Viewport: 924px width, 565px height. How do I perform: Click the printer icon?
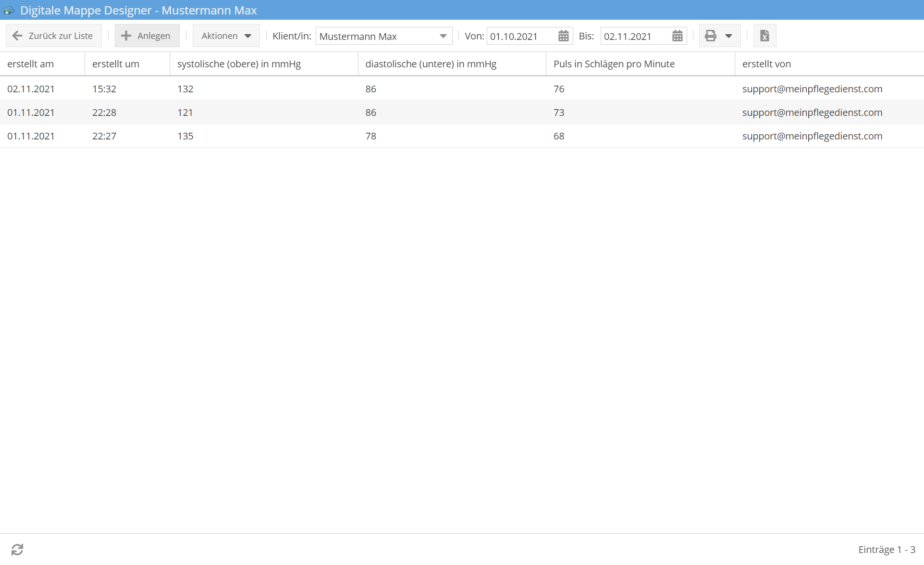point(710,36)
